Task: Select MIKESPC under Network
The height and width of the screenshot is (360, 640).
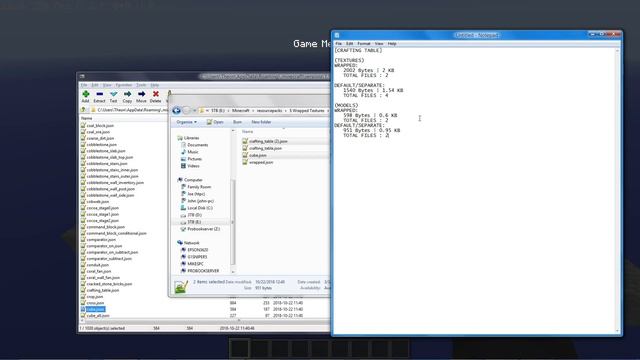Action: [192, 264]
